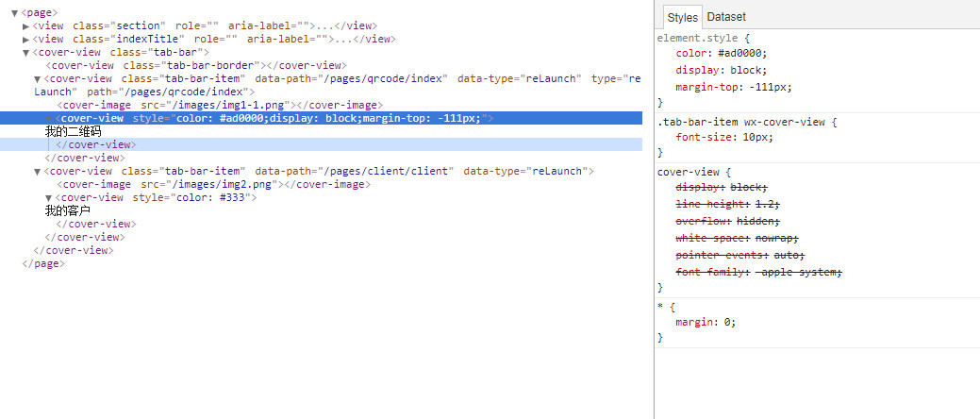Click the 我的客户 text node
980x419 pixels.
(x=68, y=210)
